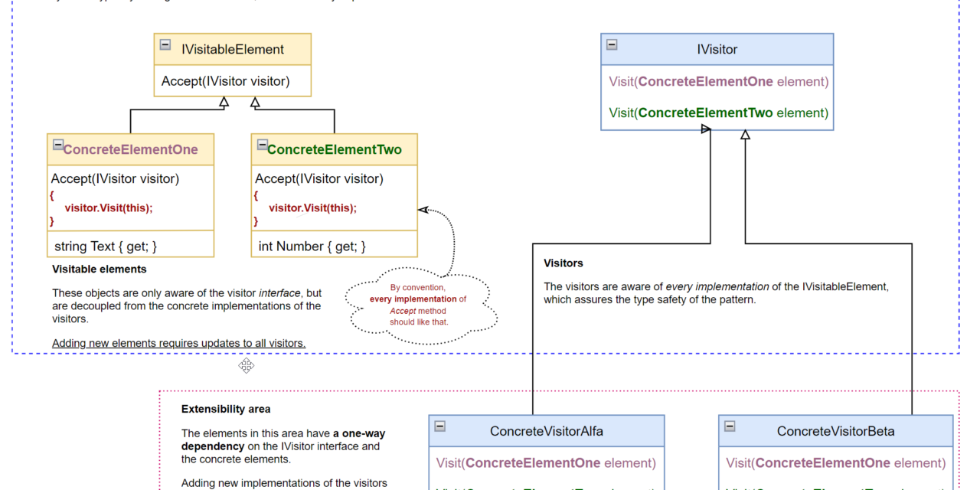Viewport: 980px width, 490px height.
Task: Select the green ConcreteElementTwo class title
Action: 335,150
